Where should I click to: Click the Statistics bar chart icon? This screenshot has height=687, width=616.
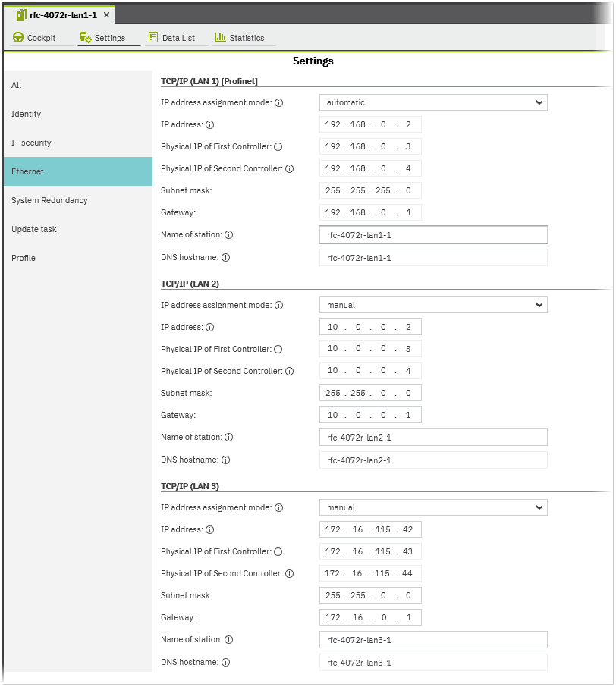point(220,37)
